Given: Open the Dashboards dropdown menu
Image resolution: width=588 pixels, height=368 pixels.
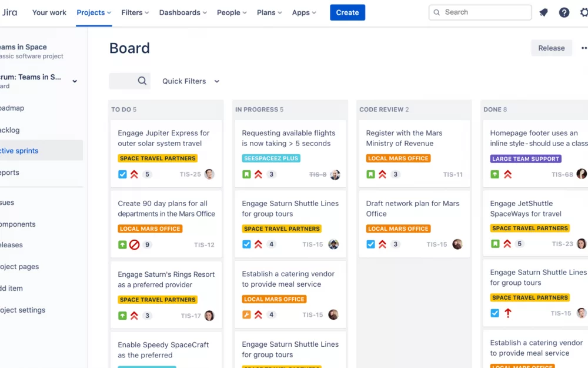Looking at the screenshot, I should coord(183,12).
